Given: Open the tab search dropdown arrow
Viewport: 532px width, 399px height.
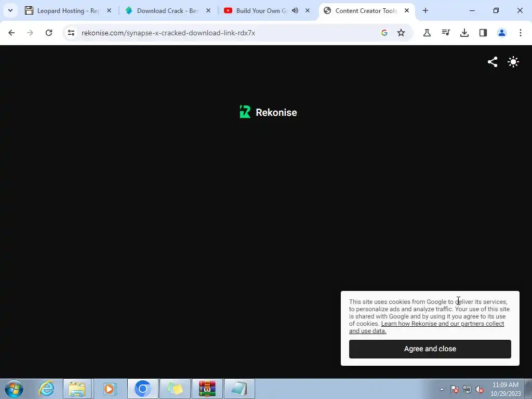Looking at the screenshot, I should (10, 10).
